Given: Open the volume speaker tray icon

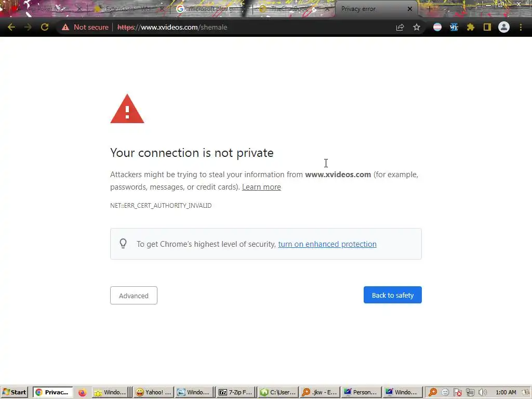Looking at the screenshot, I should tap(482, 393).
